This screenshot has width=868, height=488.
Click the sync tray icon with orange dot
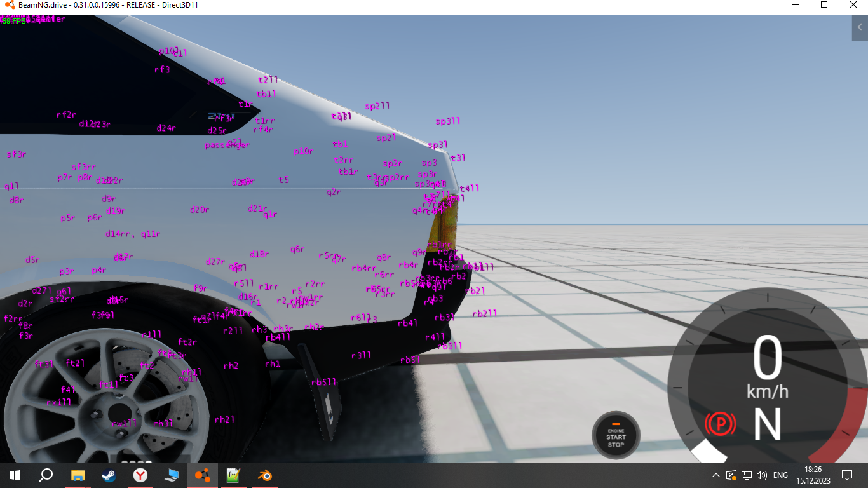[731, 475]
